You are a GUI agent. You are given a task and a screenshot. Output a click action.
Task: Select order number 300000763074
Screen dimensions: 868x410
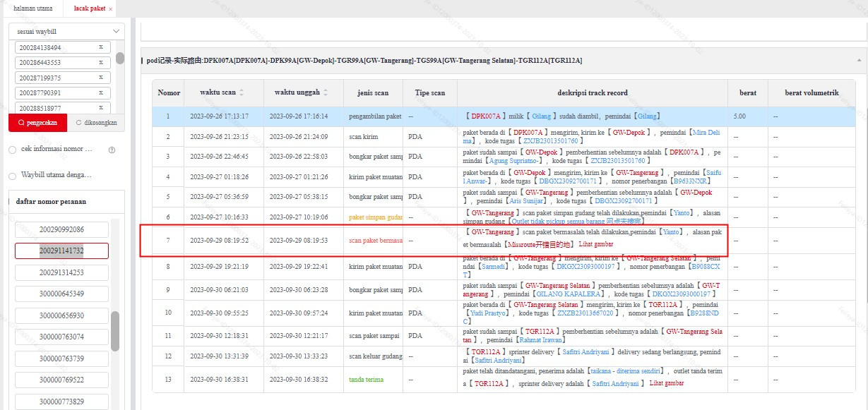coord(61,337)
